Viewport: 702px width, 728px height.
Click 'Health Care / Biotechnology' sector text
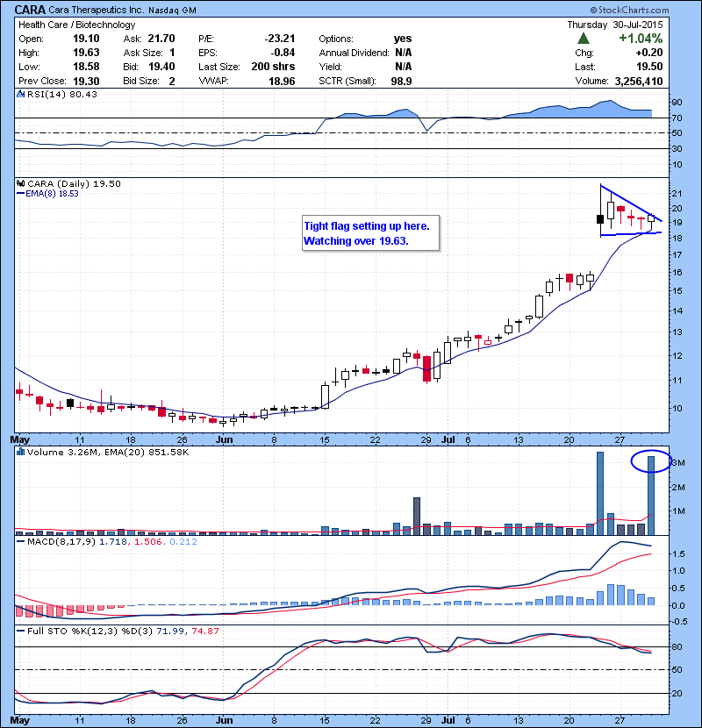pyautogui.click(x=76, y=25)
